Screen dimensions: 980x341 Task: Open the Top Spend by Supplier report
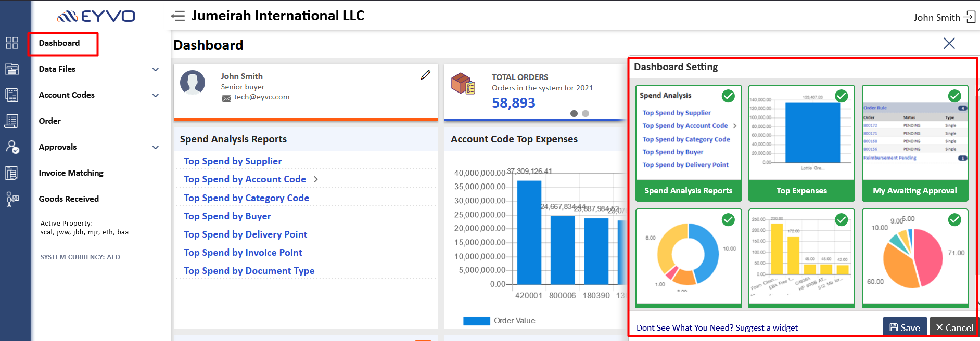pos(233,161)
